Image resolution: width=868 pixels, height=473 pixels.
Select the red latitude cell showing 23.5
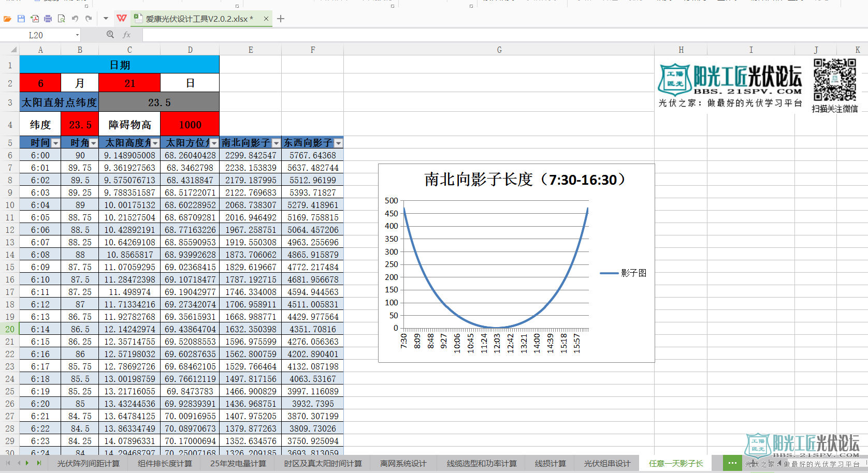80,125
